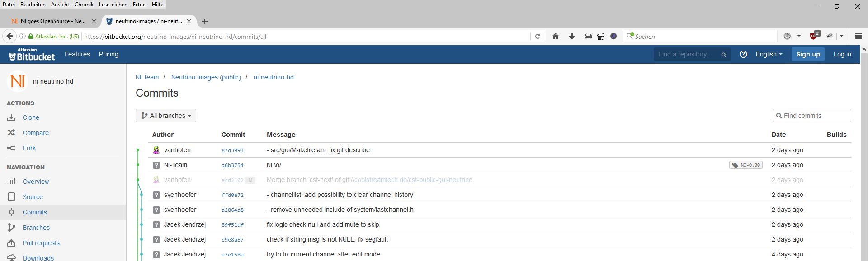Click the Find a repository search box
868x261 pixels.
686,54
